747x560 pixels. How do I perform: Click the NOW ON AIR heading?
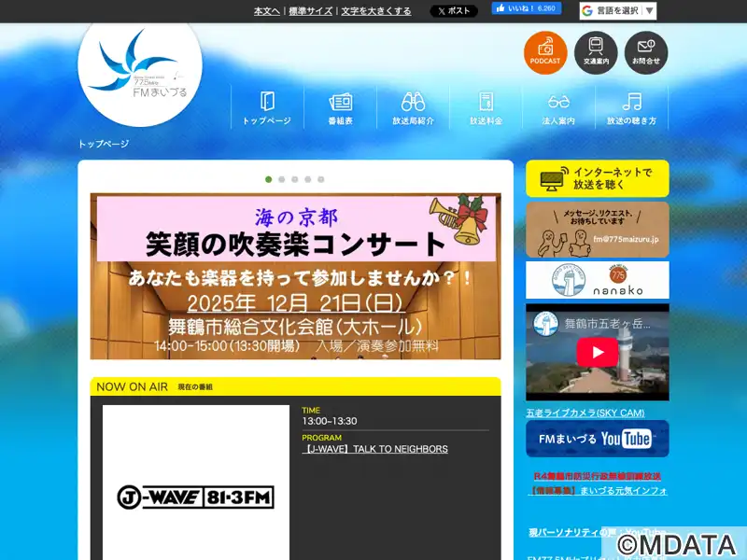coord(132,387)
